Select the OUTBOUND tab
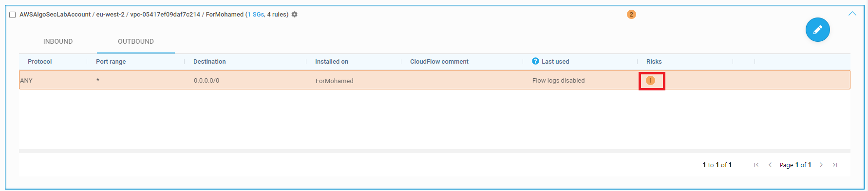The width and height of the screenshot is (868, 191). pyautogui.click(x=136, y=41)
